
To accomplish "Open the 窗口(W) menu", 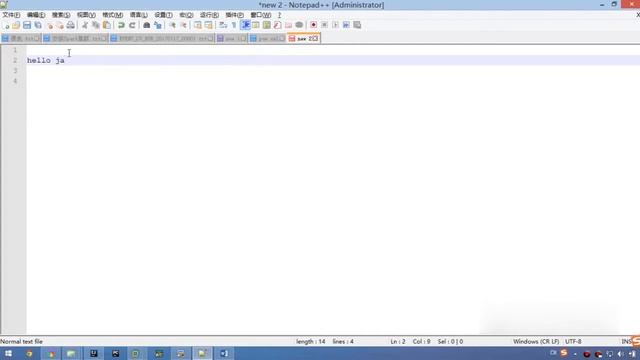I will click(x=261, y=15).
